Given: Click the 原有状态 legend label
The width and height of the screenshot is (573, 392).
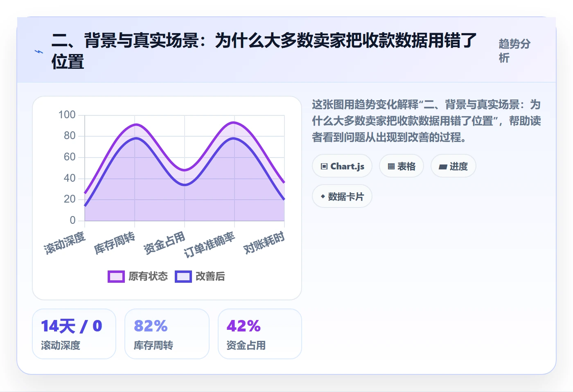Looking at the screenshot, I should click(148, 277).
